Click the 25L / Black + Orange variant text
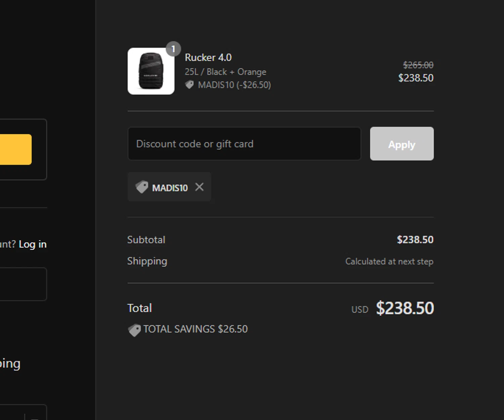Screen dimensions: 504x420 tap(225, 72)
